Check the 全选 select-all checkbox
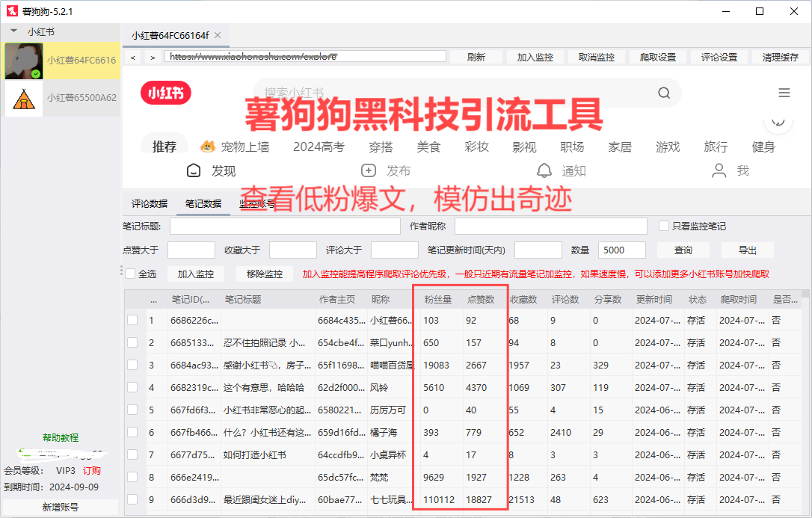The image size is (812, 518). pos(130,274)
